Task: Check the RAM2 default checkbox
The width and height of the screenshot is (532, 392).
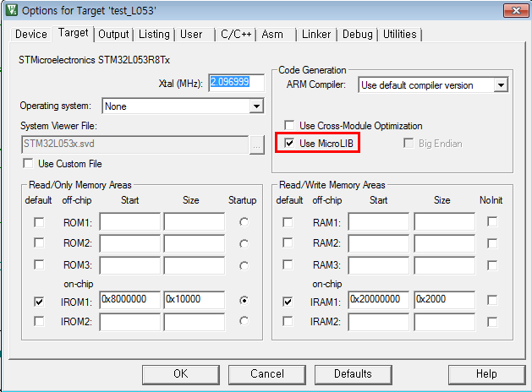Action: pyautogui.click(x=288, y=243)
